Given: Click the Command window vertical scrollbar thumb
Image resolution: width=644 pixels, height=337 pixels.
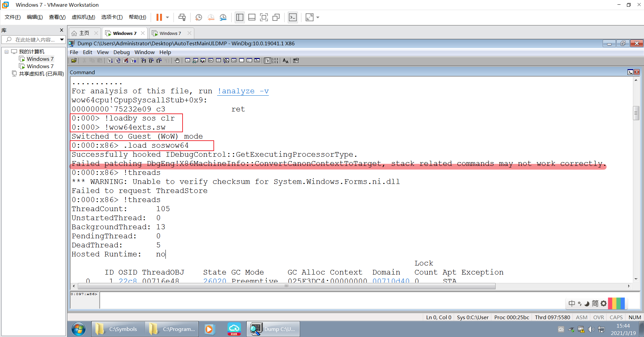Looking at the screenshot, I should [636, 113].
